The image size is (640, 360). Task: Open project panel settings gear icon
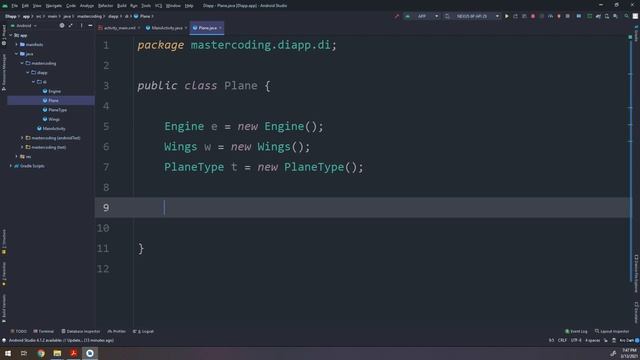click(62, 25)
